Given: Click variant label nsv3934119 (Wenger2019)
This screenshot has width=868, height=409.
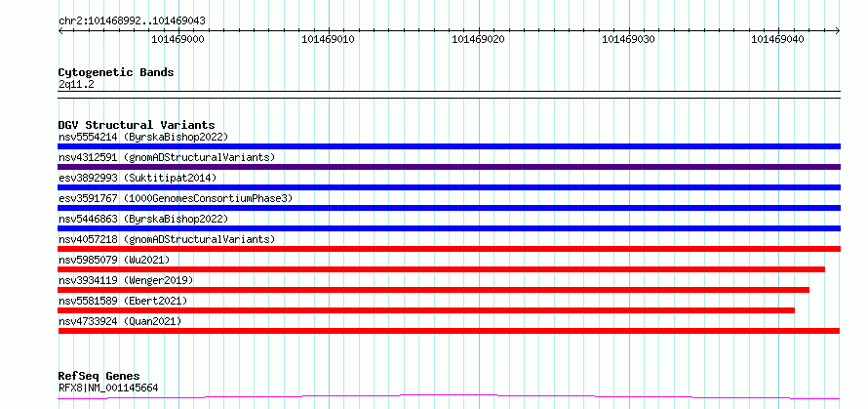Looking at the screenshot, I should point(126,280).
